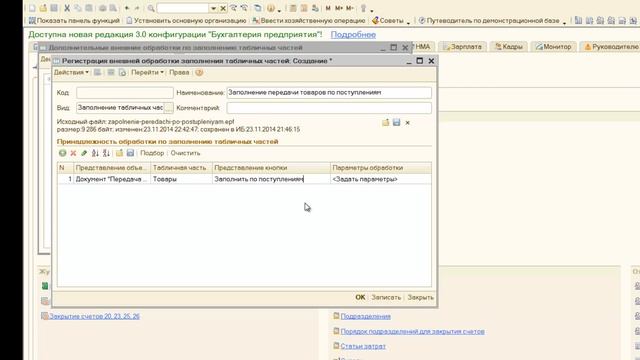Click the Подбор button
Viewport: 640px width, 360px height.
(152, 153)
